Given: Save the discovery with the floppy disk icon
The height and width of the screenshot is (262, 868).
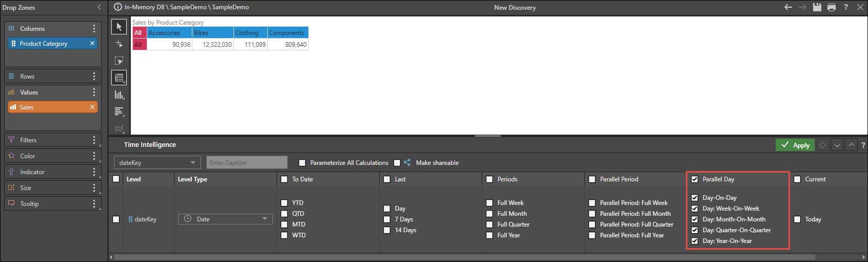Looking at the screenshot, I should 817,7.
